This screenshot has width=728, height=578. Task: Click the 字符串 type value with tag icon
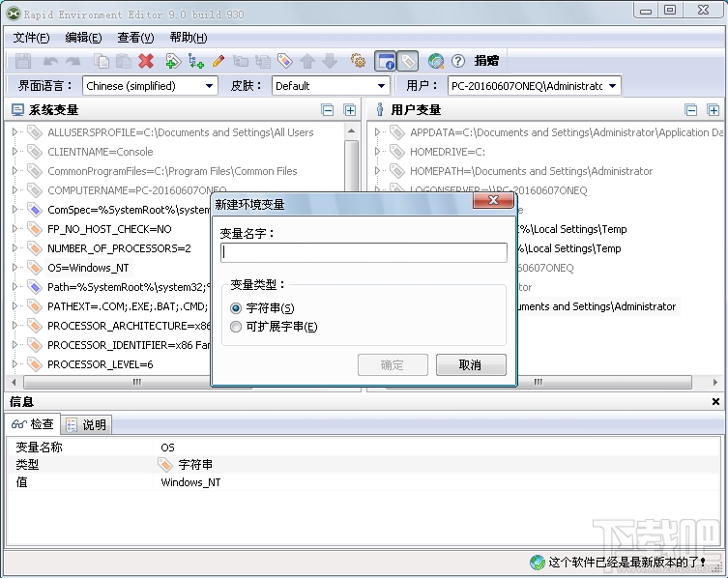coord(186,464)
